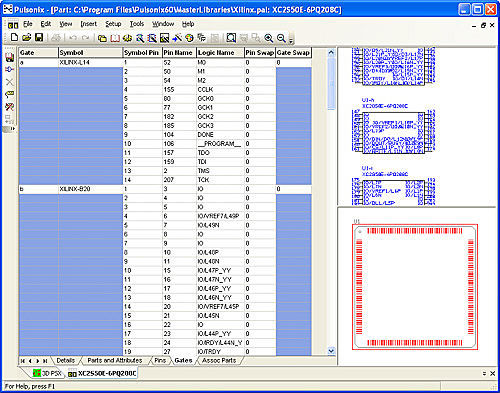Click the blue arrow with tools icon
The image size is (500, 393).
[177, 38]
